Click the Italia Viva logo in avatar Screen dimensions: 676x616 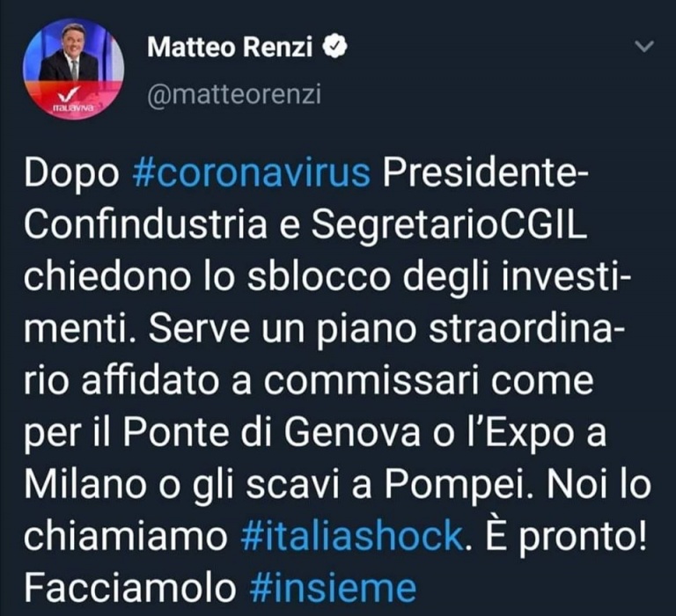pyautogui.click(x=72, y=99)
